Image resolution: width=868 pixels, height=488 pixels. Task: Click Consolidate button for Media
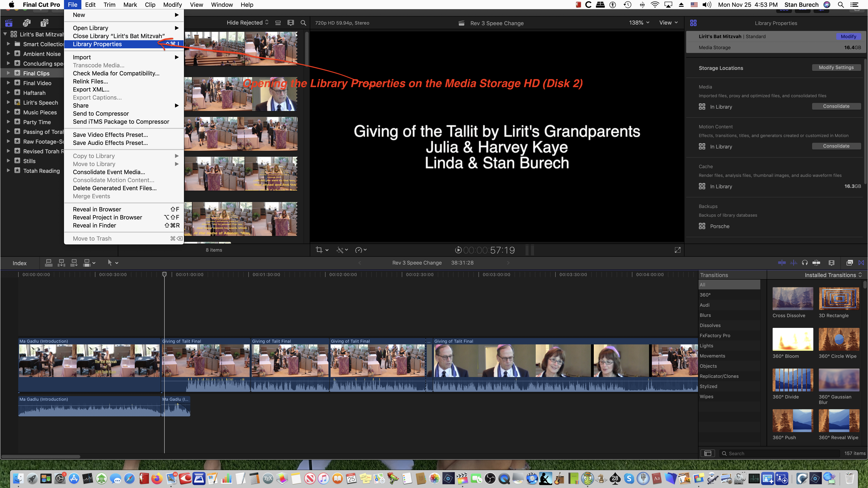coord(836,106)
